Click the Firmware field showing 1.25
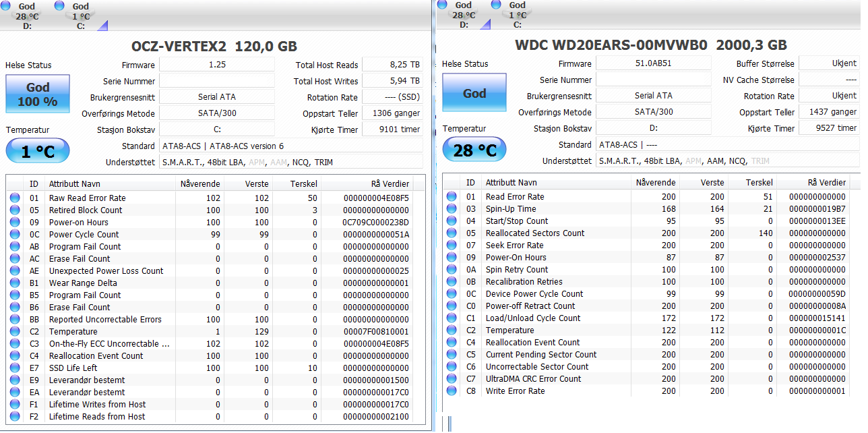The image size is (868, 433). point(217,65)
